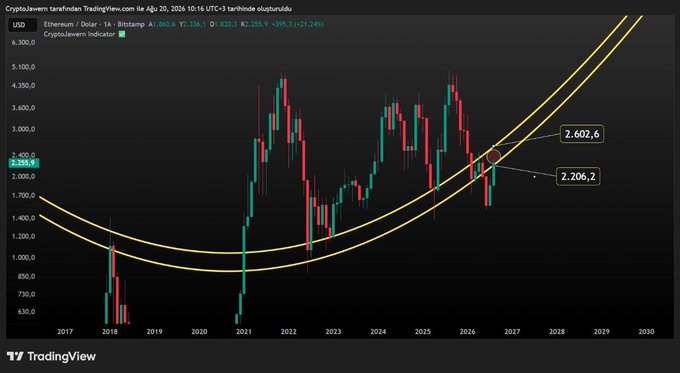Click the green checkmark beside CryptoJawern Indicator
Screen dimensions: 680x373
(122, 34)
